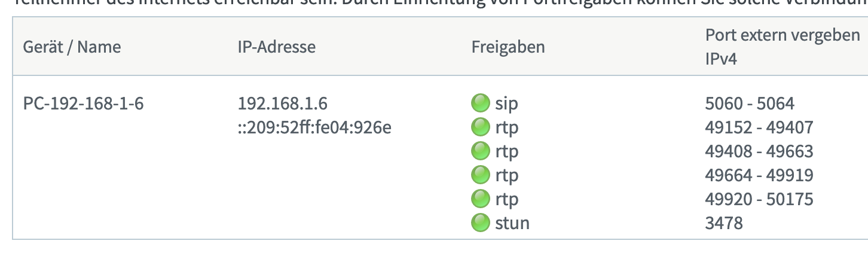Viewport: 868px width, 268px height.
Task: Click the Freigaben column header
Action: 508,47
